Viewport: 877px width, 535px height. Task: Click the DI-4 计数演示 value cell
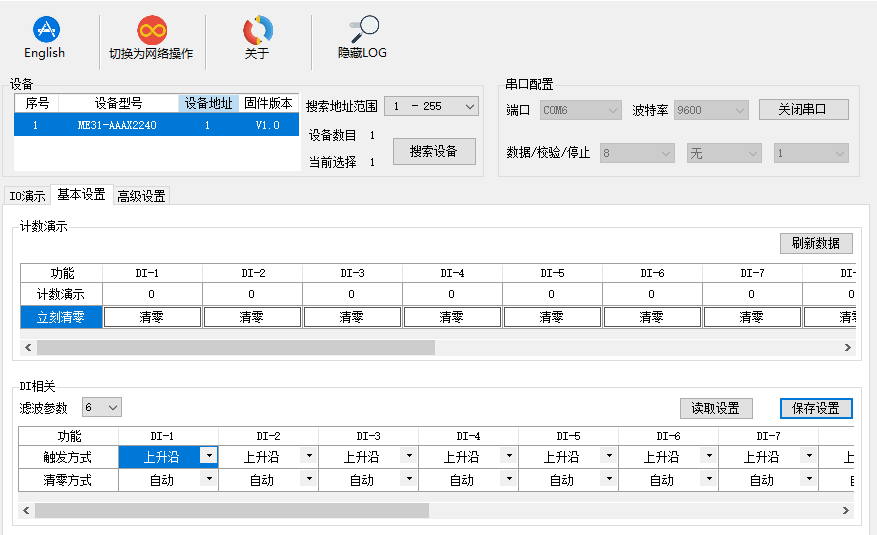click(452, 294)
